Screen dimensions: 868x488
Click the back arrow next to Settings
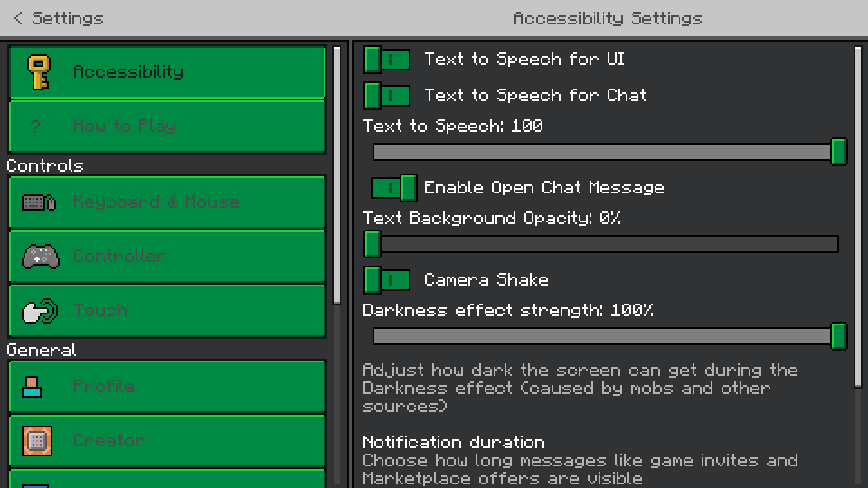coord(18,18)
